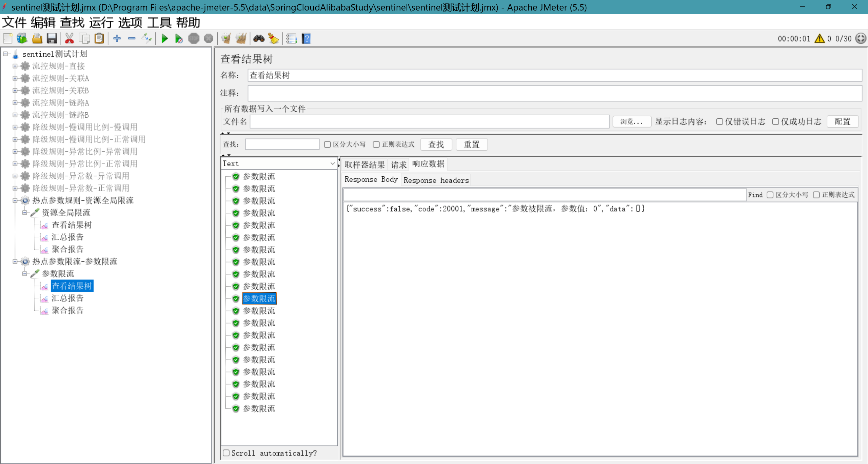Click the 重置 button
The image size is (868, 464).
pos(471,144)
